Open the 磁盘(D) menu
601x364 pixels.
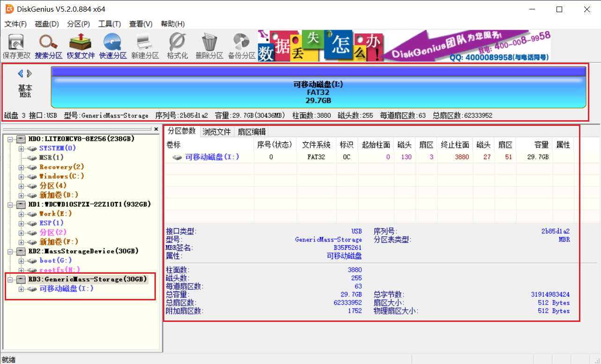(x=47, y=24)
